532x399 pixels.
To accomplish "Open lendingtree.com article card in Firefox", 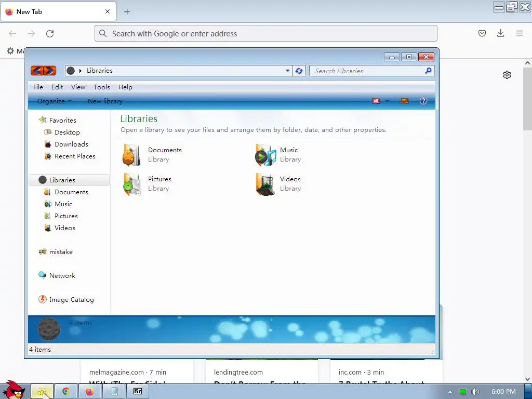I will 262,372.
